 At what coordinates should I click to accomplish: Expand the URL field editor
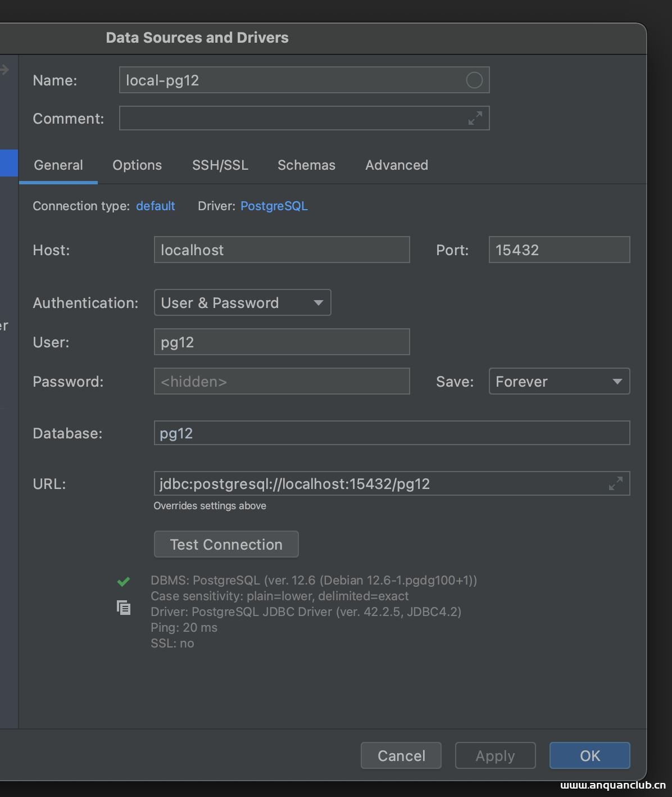[x=616, y=483]
